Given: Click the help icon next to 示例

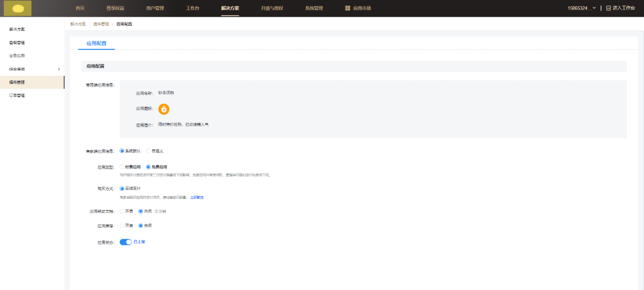Looking at the screenshot, I should (x=156, y=211).
